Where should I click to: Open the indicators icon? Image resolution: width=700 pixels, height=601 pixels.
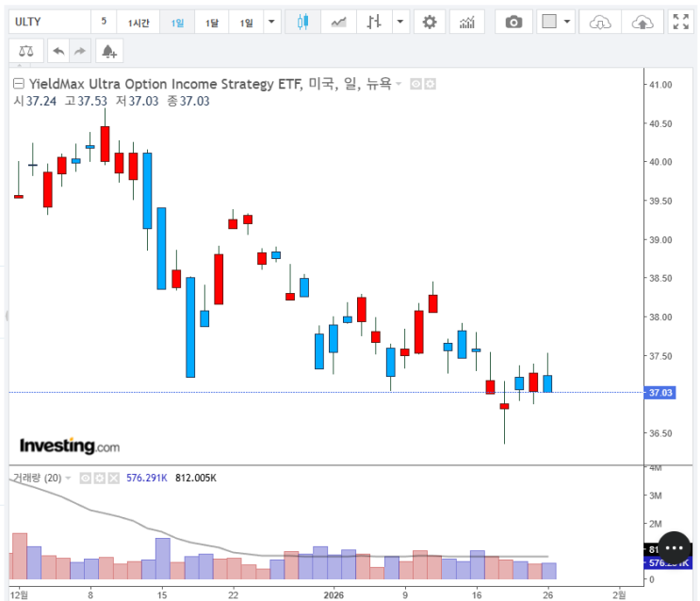[467, 22]
